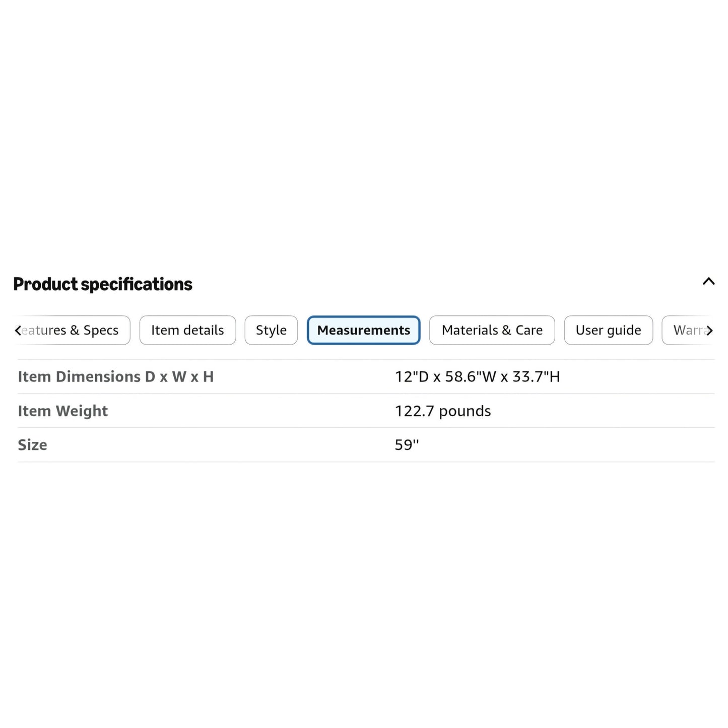Image resolution: width=728 pixels, height=728 pixels.
Task: Select the Style tab
Action: (271, 330)
